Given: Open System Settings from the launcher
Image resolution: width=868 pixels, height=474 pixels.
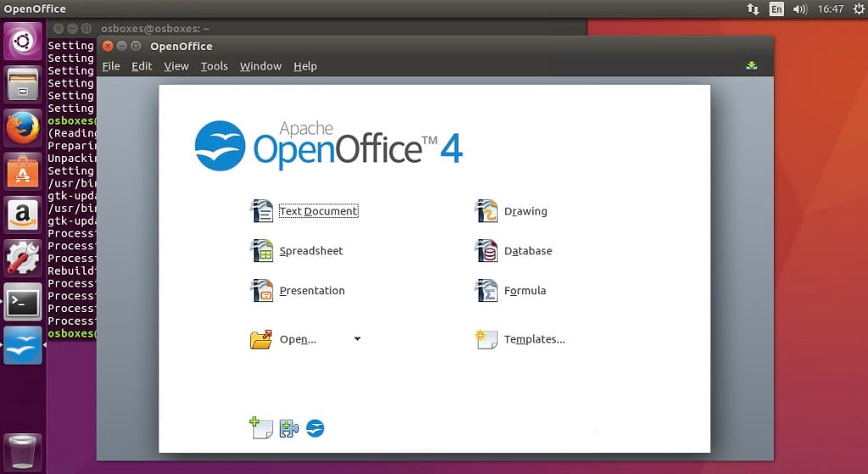Looking at the screenshot, I should pyautogui.click(x=23, y=258).
